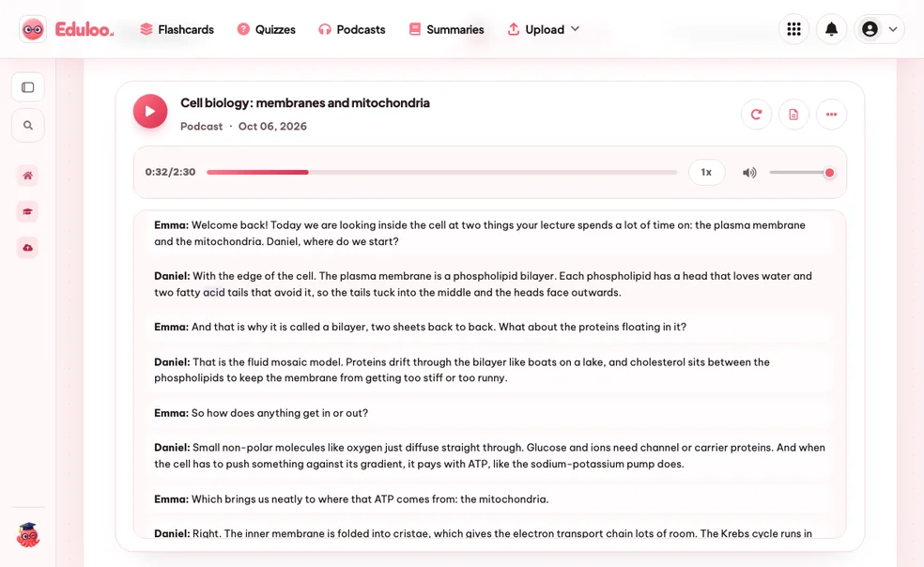924x567 pixels.
Task: Open the apps grid icon
Action: [793, 29]
